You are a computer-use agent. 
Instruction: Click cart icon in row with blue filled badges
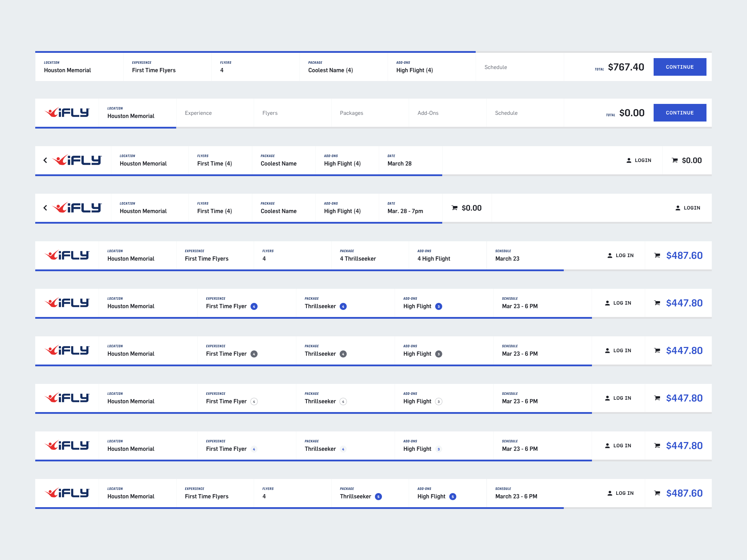click(x=657, y=303)
